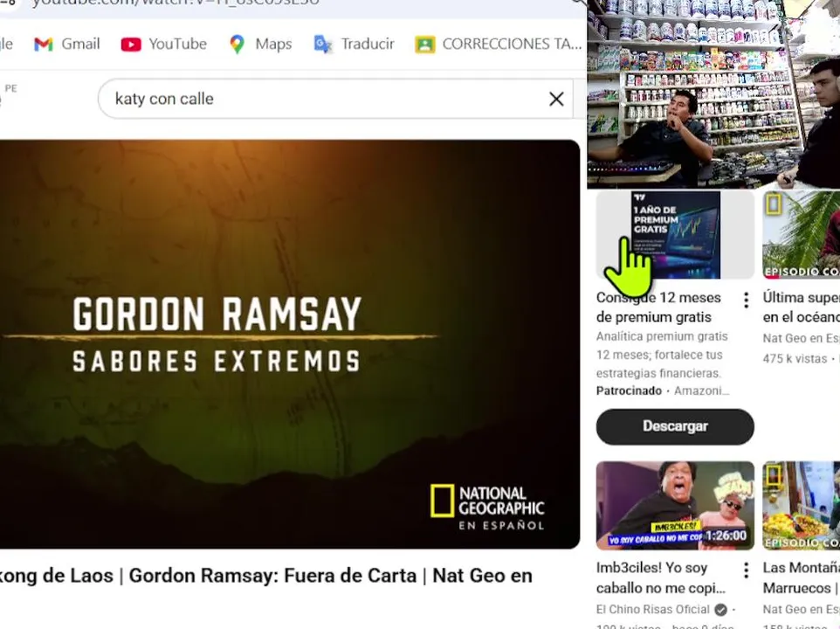
Task: Click the red YouTube play icon
Action: pos(131,45)
